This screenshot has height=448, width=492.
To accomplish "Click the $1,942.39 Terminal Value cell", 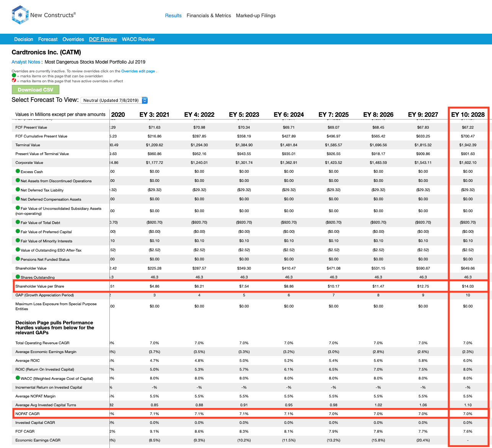I will click(x=468, y=145).
